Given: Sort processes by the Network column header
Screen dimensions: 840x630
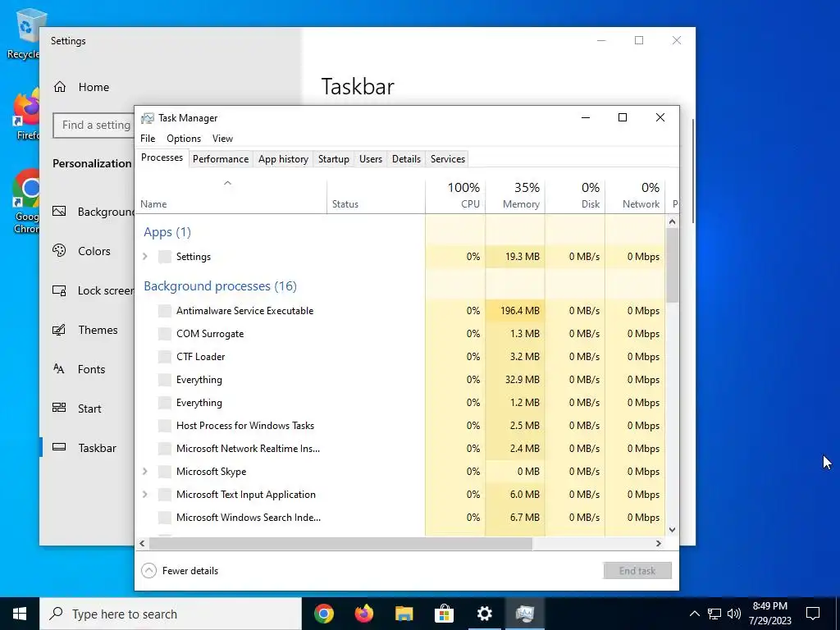Looking at the screenshot, I should pos(635,195).
